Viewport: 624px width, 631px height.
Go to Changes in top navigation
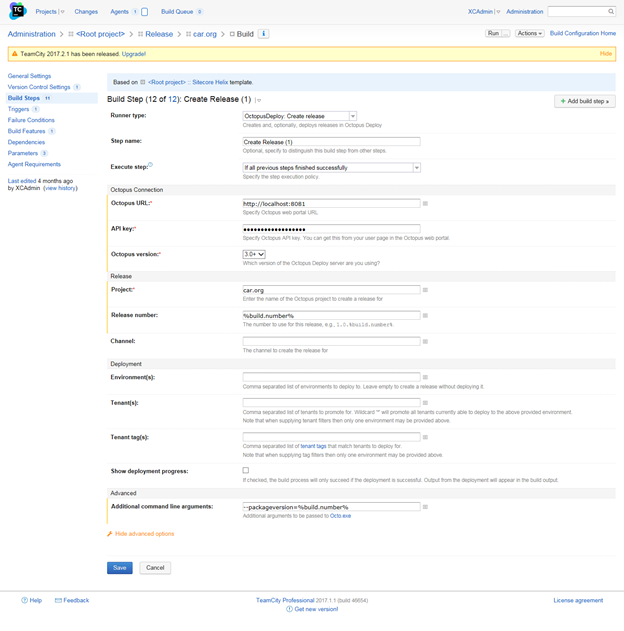[86, 12]
